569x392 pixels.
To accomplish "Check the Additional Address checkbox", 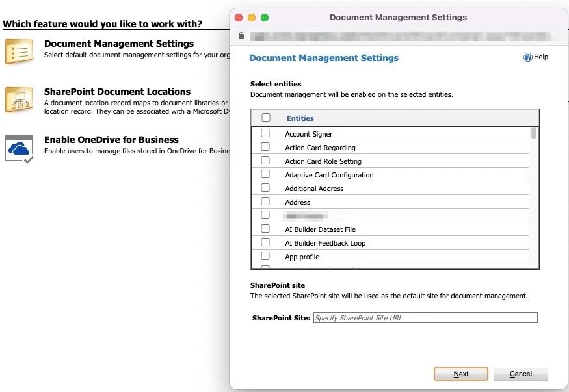I will (x=265, y=188).
